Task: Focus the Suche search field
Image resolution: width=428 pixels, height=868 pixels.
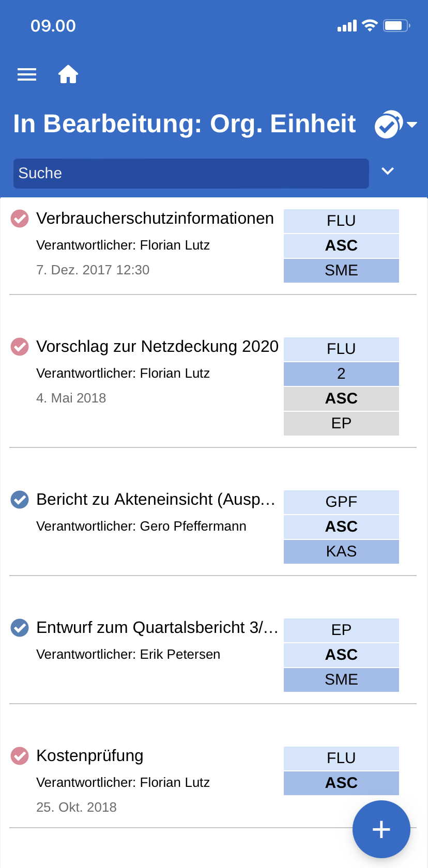Action: (x=191, y=174)
